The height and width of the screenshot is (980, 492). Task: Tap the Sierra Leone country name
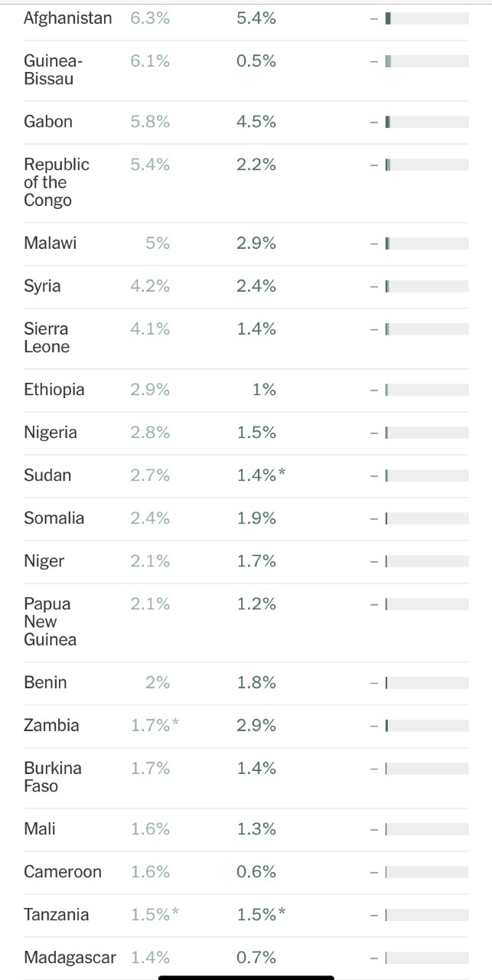(x=47, y=338)
